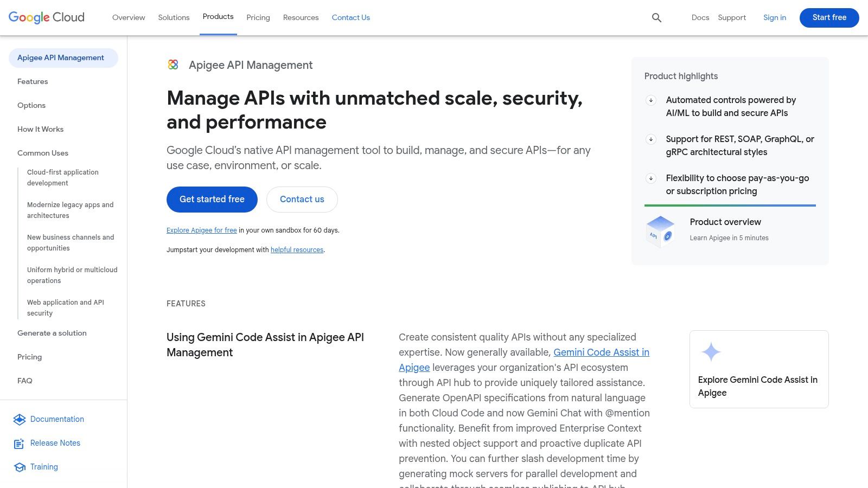Open the Pricing top nav item
868x488 pixels.
coord(258,17)
